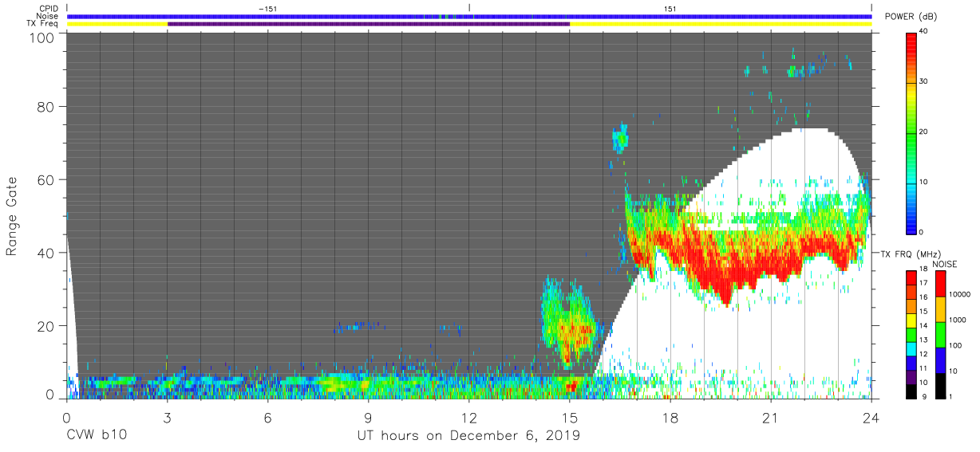Click the CVW b10 radar beam label
This screenshot has width=980, height=452.
tap(96, 436)
